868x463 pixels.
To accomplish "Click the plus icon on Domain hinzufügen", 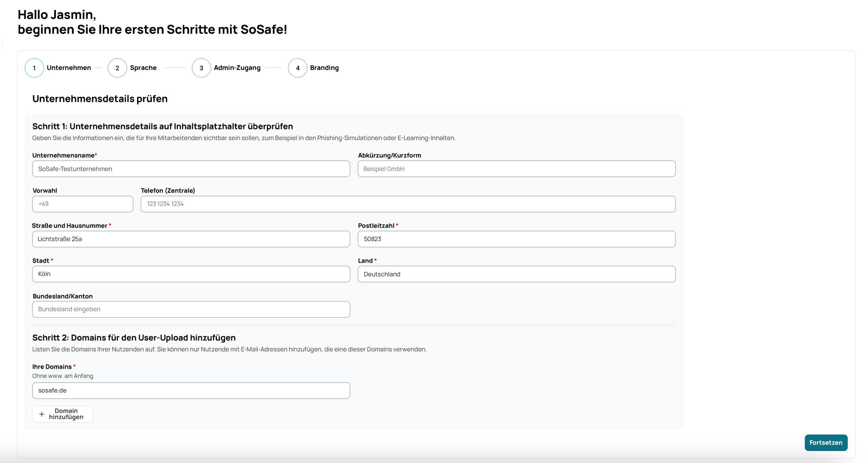I will [42, 414].
